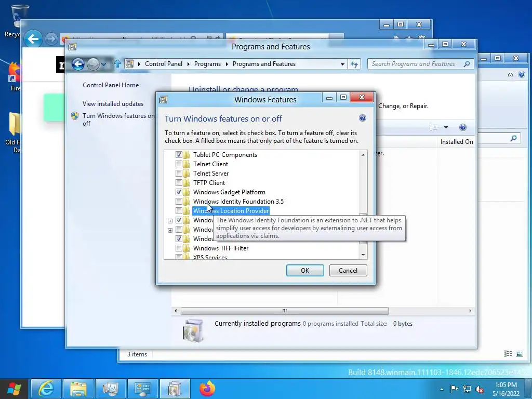This screenshot has width=532, height=399.
Task: Click network icon in system tray
Action: click(467, 389)
